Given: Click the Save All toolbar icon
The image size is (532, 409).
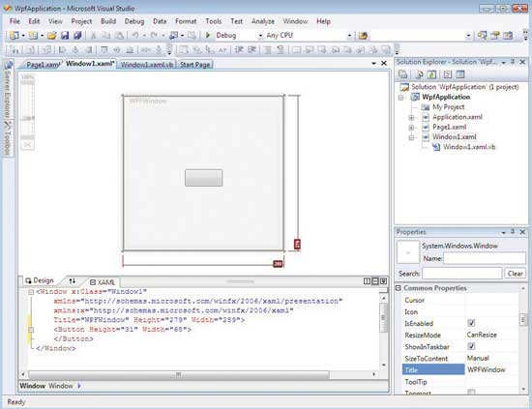Looking at the screenshot, I should point(77,35).
